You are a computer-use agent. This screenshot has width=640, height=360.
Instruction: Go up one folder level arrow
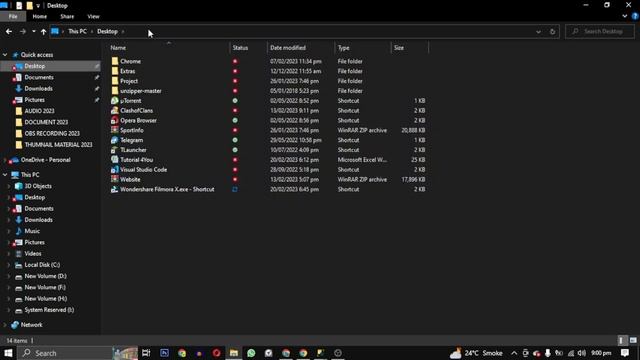(x=43, y=31)
